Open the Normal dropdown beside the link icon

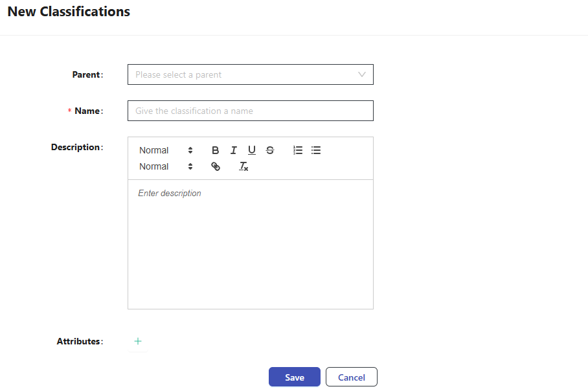tap(166, 166)
